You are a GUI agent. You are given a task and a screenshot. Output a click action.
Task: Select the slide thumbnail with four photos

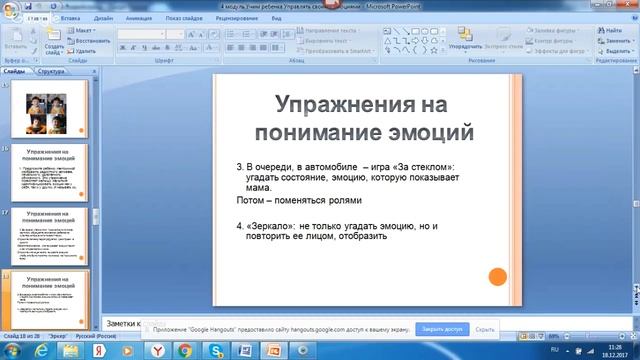point(49,109)
